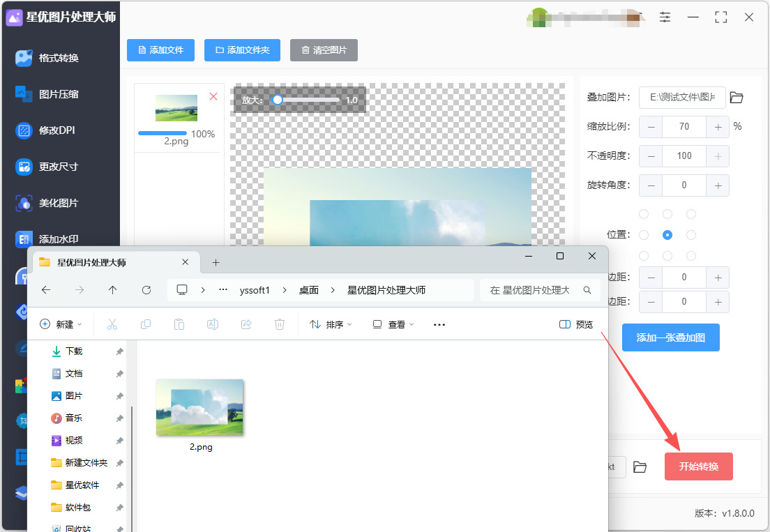Remove 2.png with the red X icon

[x=213, y=96]
